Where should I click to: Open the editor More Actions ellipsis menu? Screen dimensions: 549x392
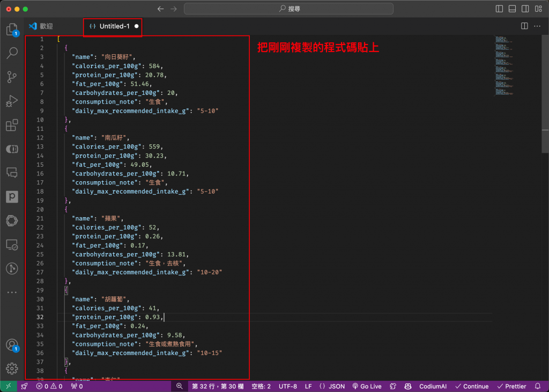click(537, 26)
